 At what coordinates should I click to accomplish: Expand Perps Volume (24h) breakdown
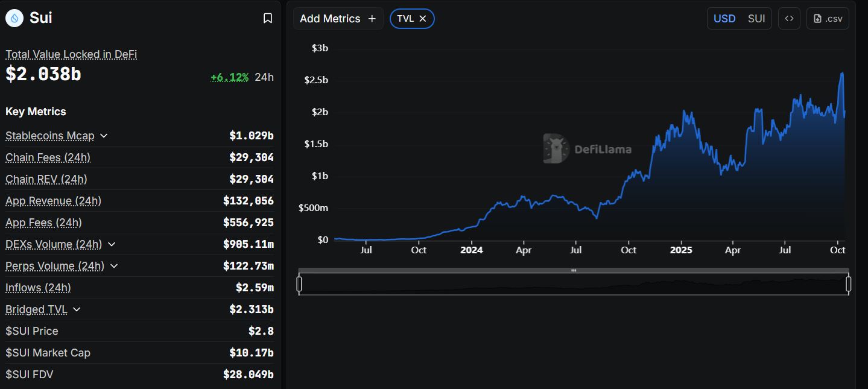point(114,266)
